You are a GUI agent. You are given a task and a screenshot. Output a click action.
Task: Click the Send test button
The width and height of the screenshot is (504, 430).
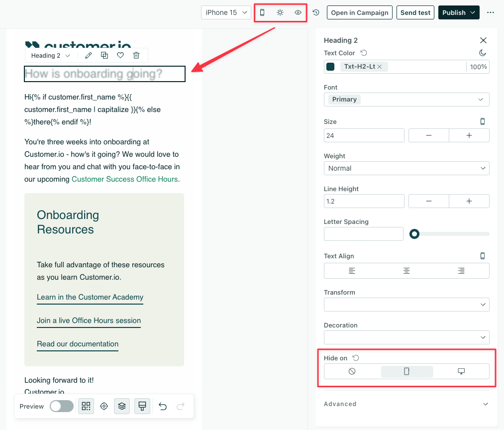coord(415,12)
